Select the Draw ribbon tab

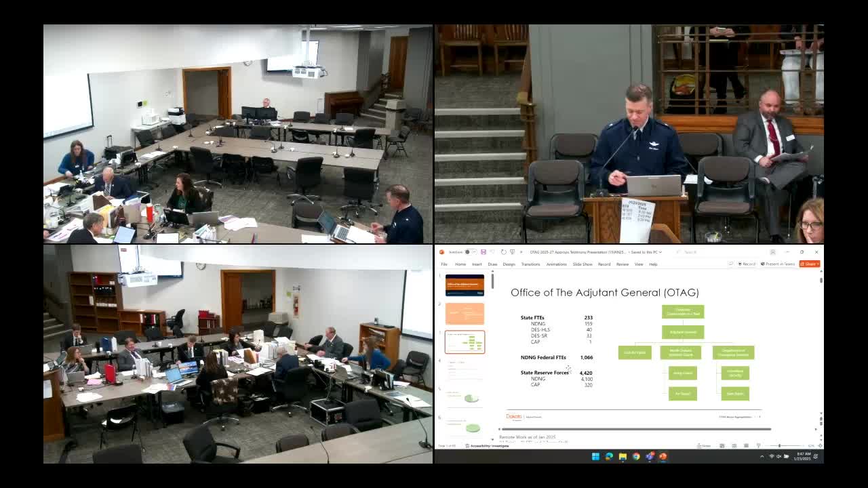click(x=492, y=264)
